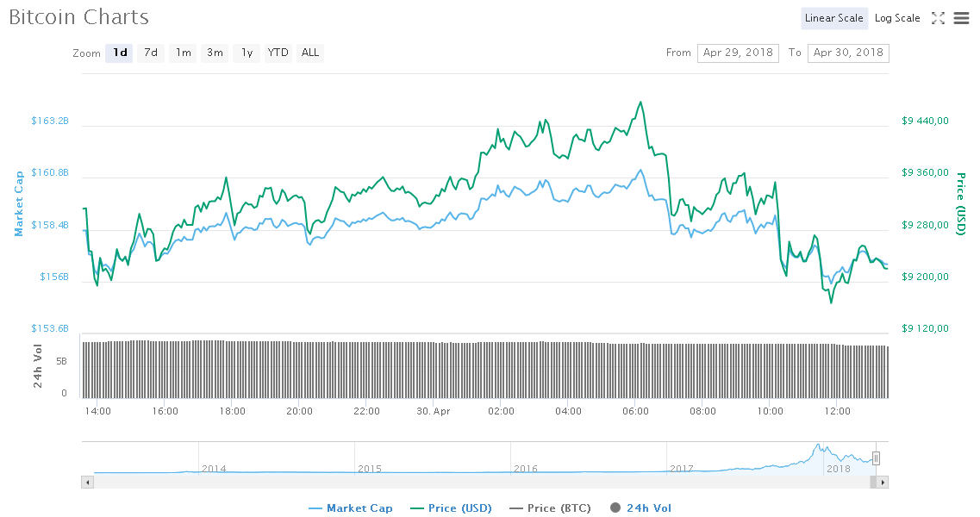Screen dimensions: 980x517
Task: Click the 10:00 time axis label
Action: point(770,411)
